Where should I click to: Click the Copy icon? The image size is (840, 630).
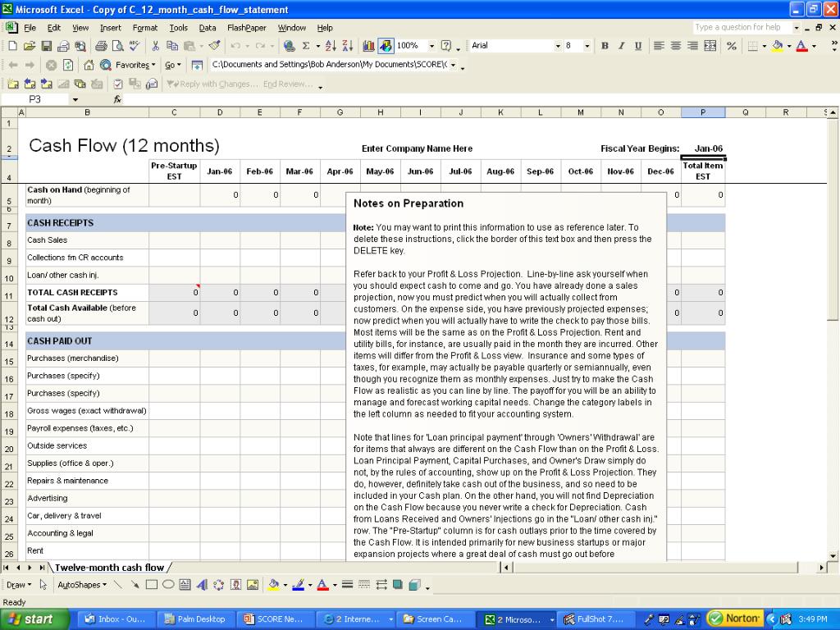[x=172, y=46]
